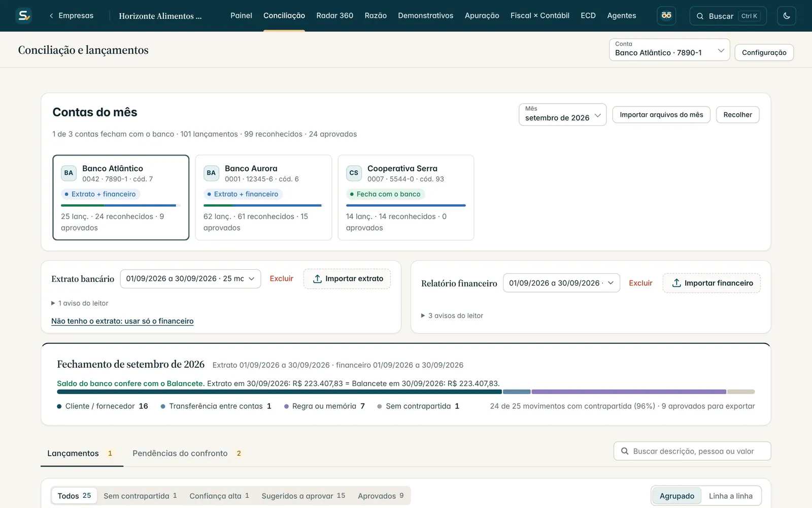This screenshot has width=812, height=508.
Task: Click the Recolher button
Action: point(737,115)
